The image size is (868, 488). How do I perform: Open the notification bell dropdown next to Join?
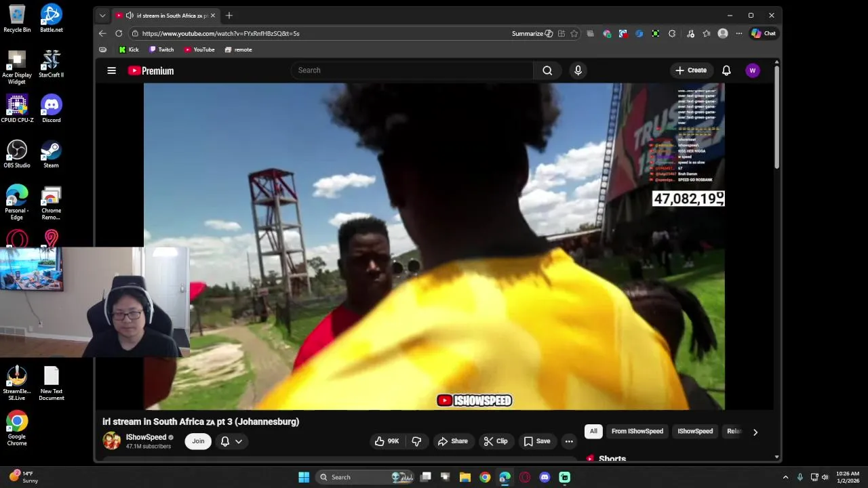click(x=231, y=441)
